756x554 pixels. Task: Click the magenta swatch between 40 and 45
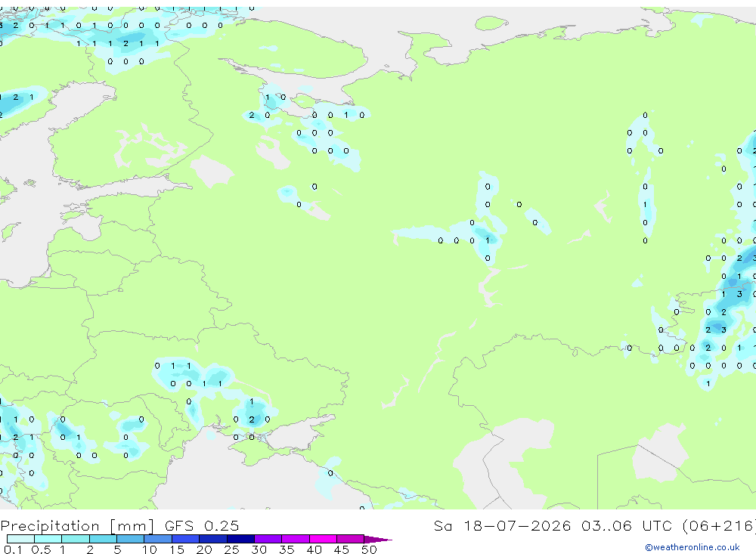pyautogui.click(x=323, y=539)
